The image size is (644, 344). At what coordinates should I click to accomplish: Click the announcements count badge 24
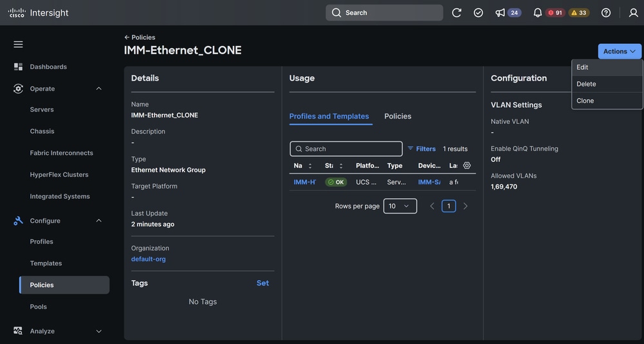tap(514, 13)
